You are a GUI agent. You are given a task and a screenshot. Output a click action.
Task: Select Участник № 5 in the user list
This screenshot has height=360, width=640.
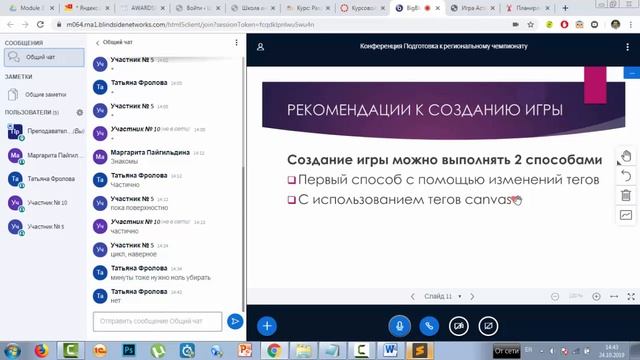(x=44, y=226)
